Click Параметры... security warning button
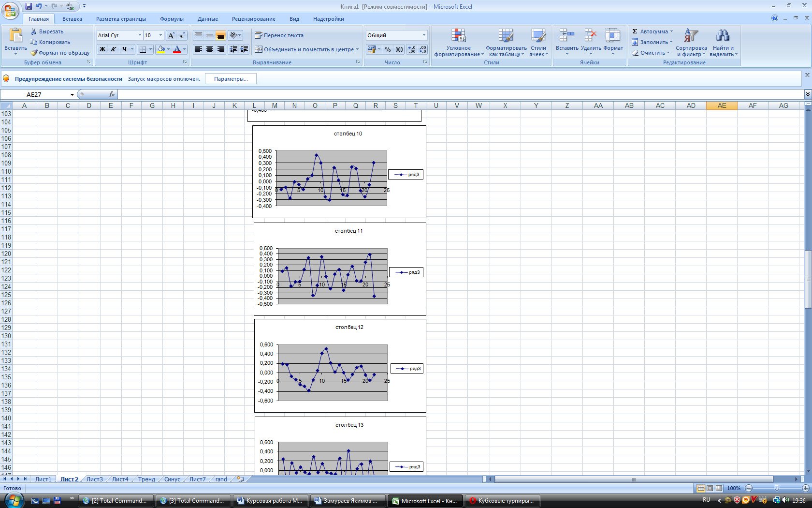The width and height of the screenshot is (812, 508). tap(231, 79)
